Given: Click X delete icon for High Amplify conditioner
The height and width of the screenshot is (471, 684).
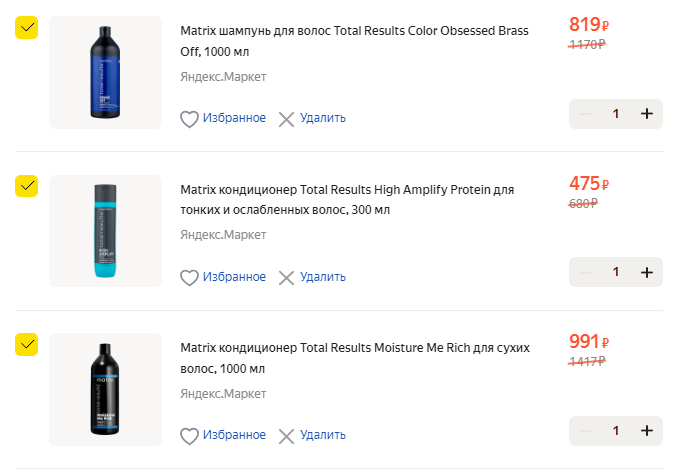Looking at the screenshot, I should (x=287, y=277).
